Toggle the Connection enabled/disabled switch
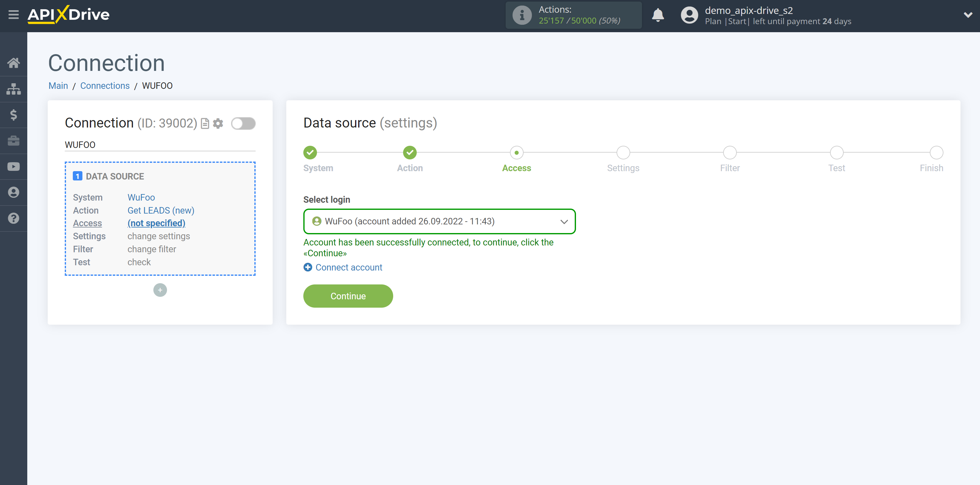This screenshot has height=485, width=980. tap(244, 123)
